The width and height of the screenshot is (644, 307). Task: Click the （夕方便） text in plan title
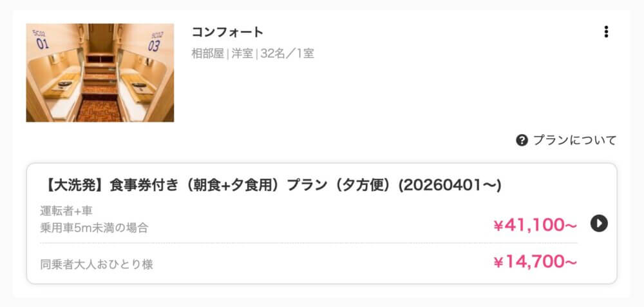[365, 186]
